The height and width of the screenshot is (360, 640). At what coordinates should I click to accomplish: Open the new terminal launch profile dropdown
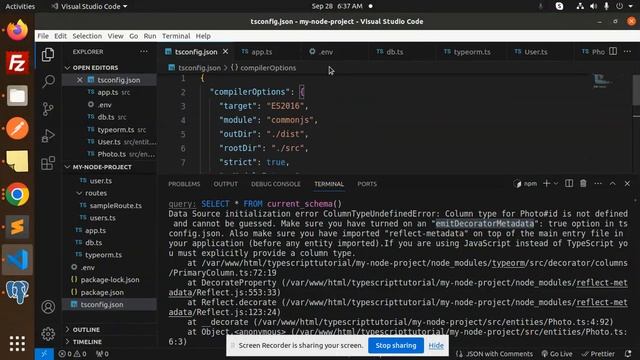click(556, 184)
